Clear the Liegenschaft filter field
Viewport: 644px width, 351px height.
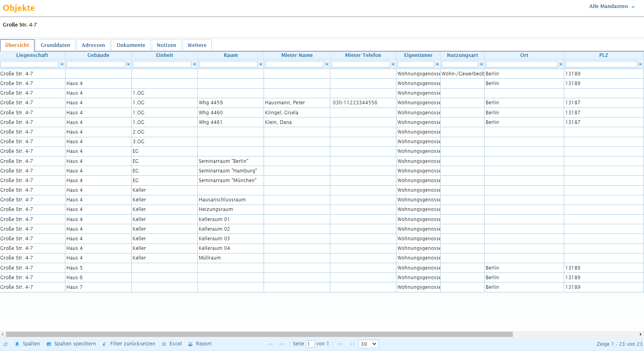(x=62, y=64)
